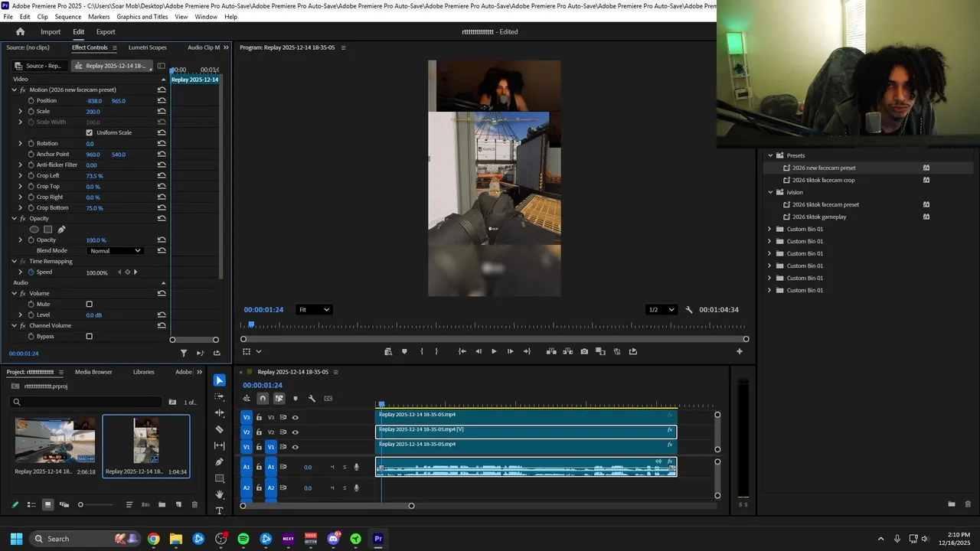Select the Selection tool arrow
Viewport: 980px width, 551px height.
click(220, 380)
